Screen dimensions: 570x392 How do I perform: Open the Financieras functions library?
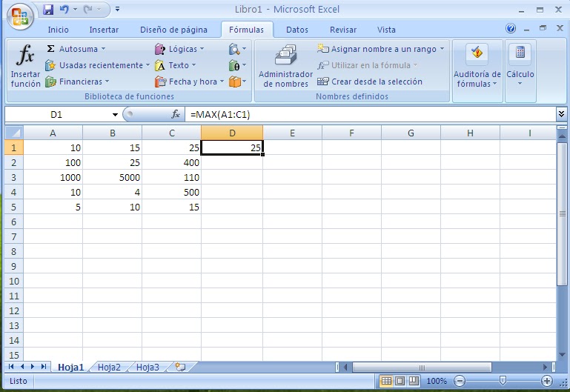point(76,82)
